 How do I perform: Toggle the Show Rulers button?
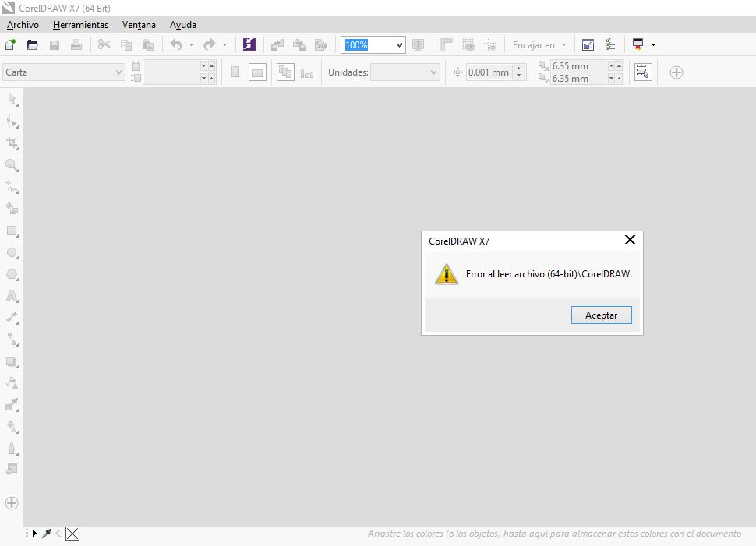point(447,45)
